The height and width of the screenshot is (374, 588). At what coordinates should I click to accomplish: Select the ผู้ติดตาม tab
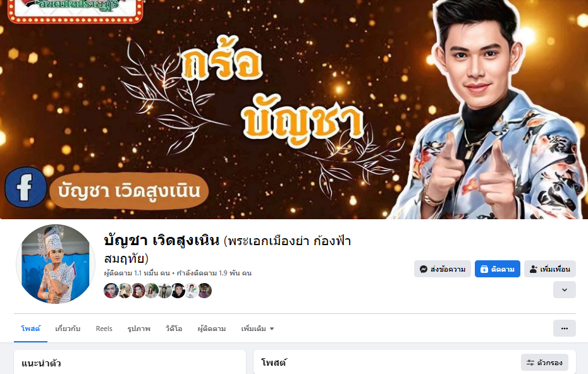pos(212,329)
